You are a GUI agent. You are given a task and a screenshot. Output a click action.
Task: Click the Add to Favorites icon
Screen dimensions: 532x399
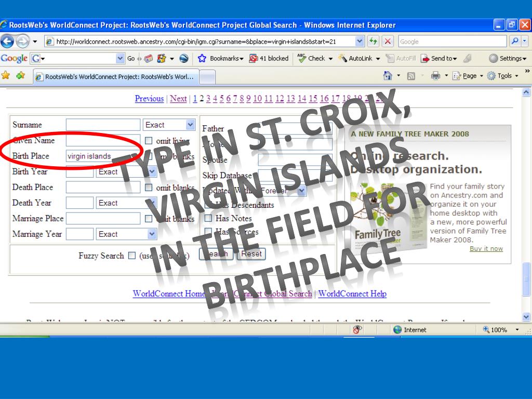(20, 75)
